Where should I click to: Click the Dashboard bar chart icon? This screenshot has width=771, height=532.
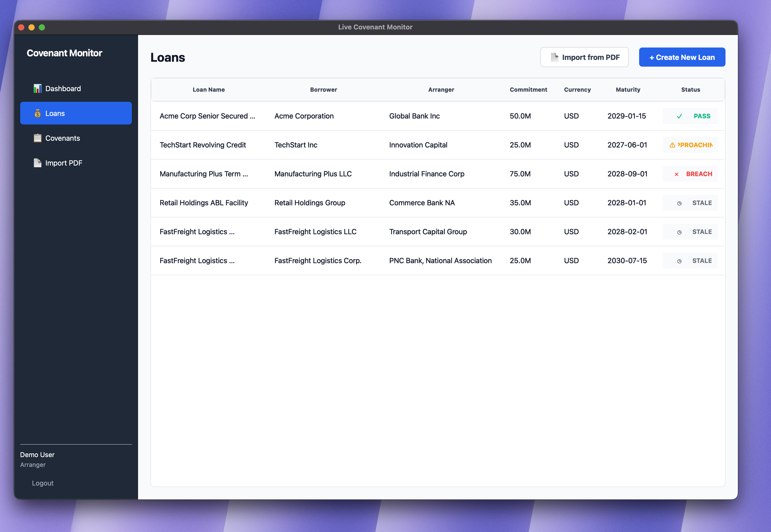pos(37,89)
